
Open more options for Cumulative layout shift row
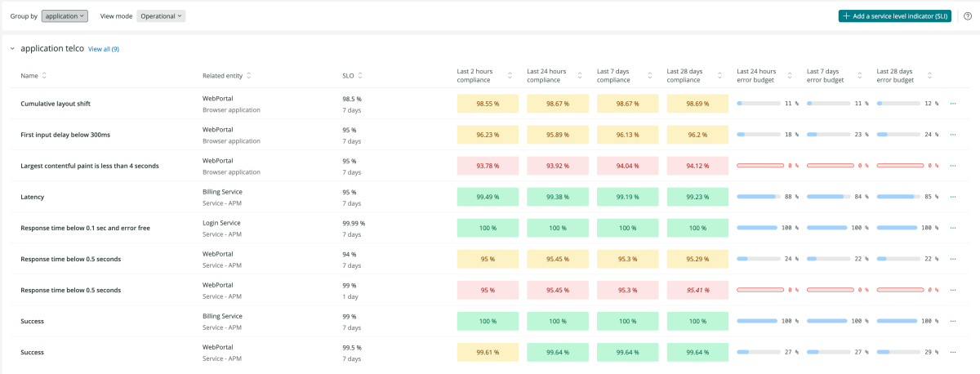click(x=953, y=104)
